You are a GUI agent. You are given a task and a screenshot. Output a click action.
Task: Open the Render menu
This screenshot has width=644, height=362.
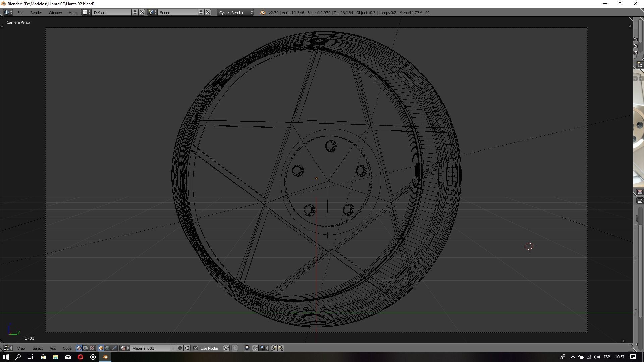click(36, 13)
